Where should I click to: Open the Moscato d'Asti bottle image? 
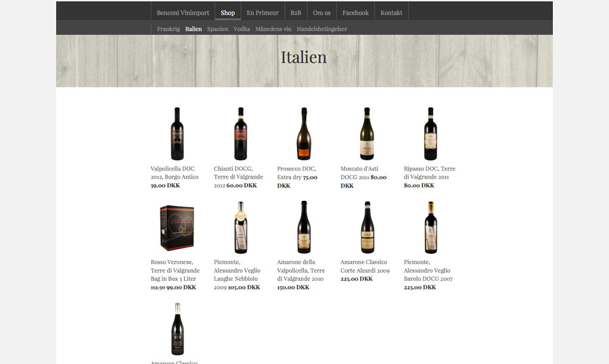click(x=367, y=134)
